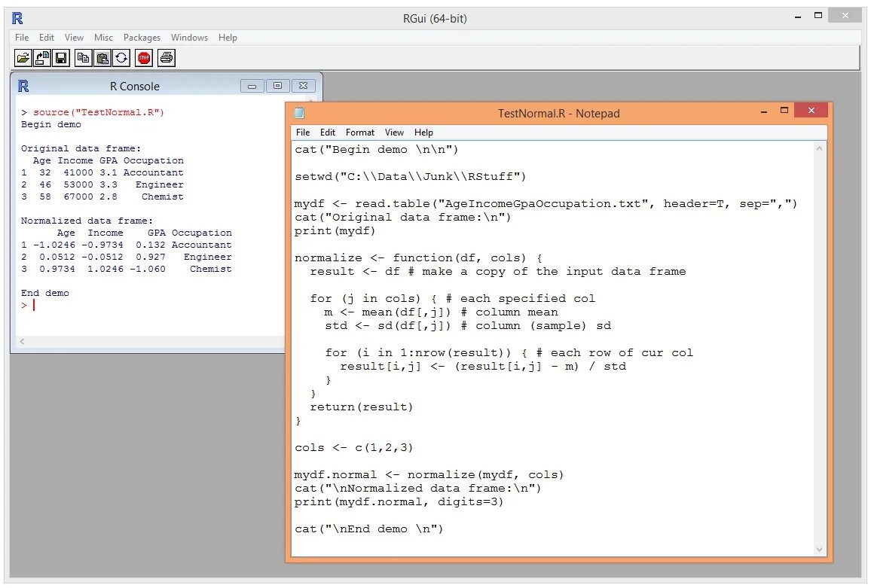Screen dimensions: 871x588
Task: Click the Notepad title bar document icon
Action: pos(299,113)
